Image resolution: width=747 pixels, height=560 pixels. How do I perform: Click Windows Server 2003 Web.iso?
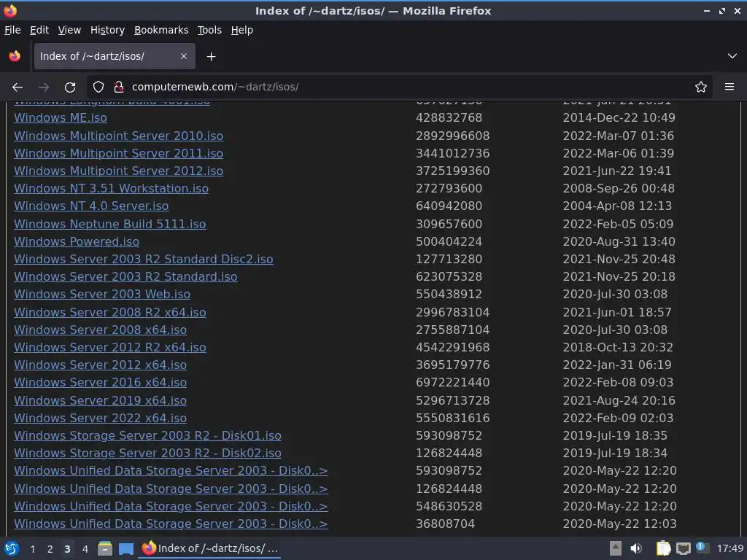click(102, 295)
